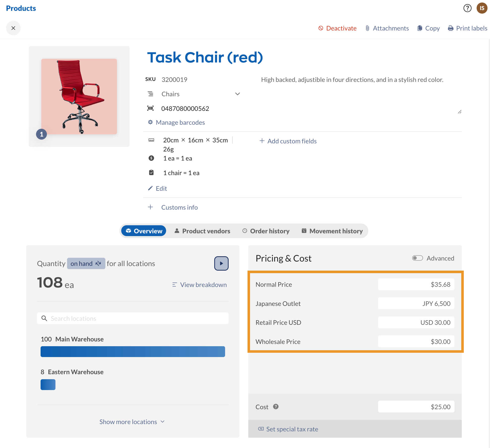Click the View breakdown link

pyautogui.click(x=200, y=285)
